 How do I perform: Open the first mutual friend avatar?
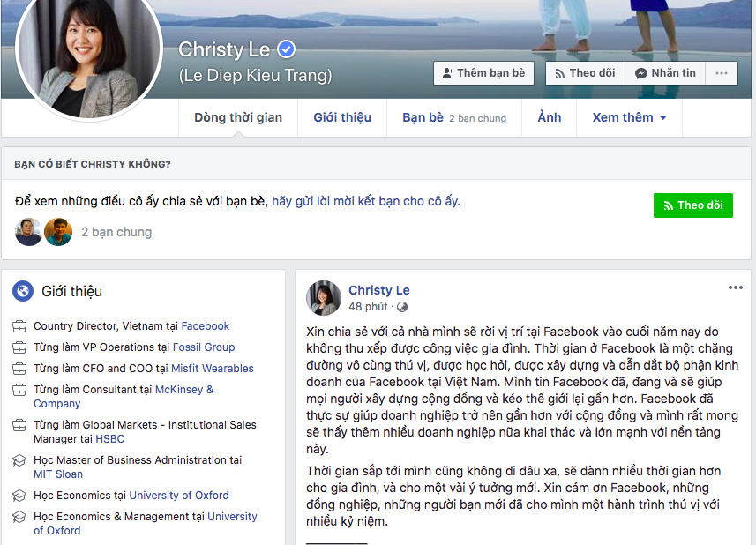click(x=28, y=232)
